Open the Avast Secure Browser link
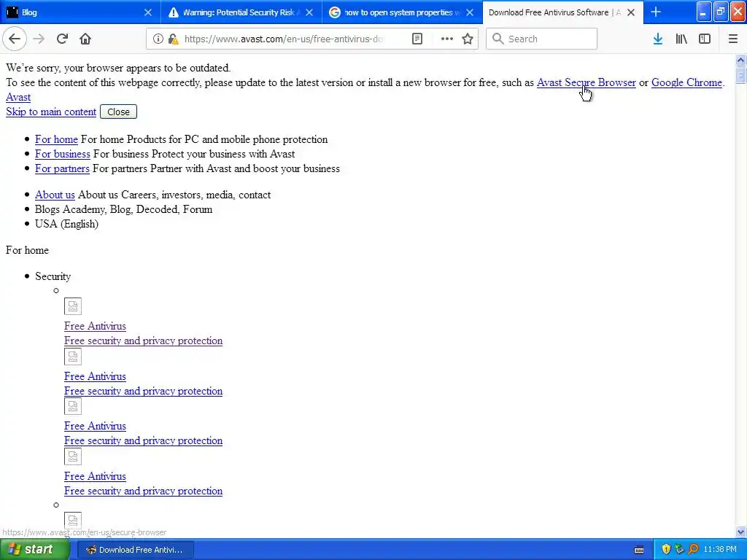This screenshot has width=747, height=560. (x=586, y=82)
